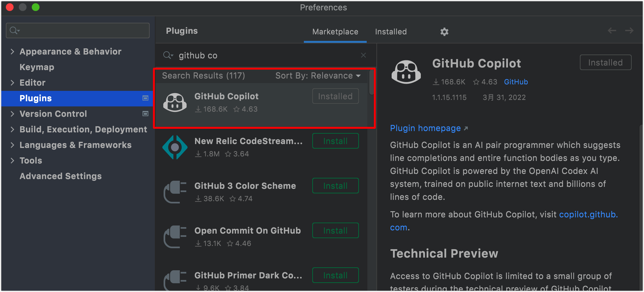Click the GitHub 3 Color Scheme plug icon

click(x=175, y=192)
